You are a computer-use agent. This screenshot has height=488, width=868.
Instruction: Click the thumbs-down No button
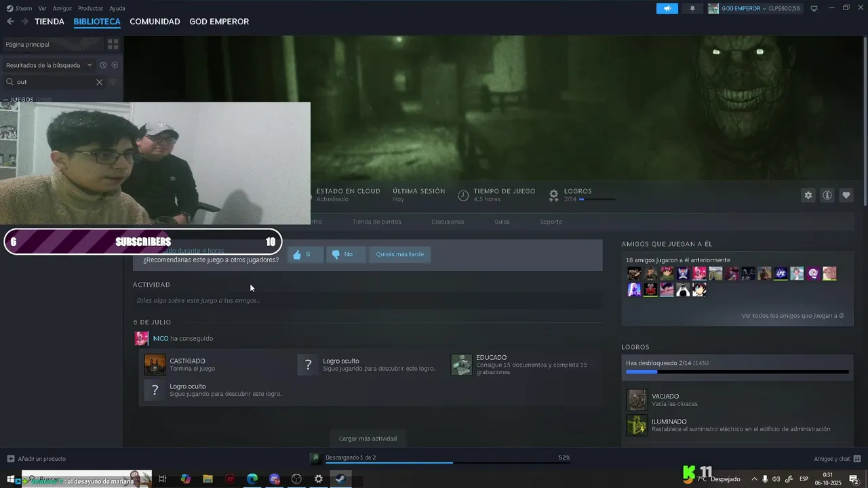pos(346,255)
